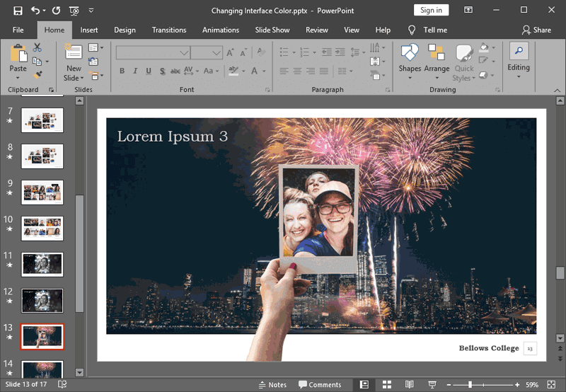Switch to Reading View in status bar

[x=409, y=384]
